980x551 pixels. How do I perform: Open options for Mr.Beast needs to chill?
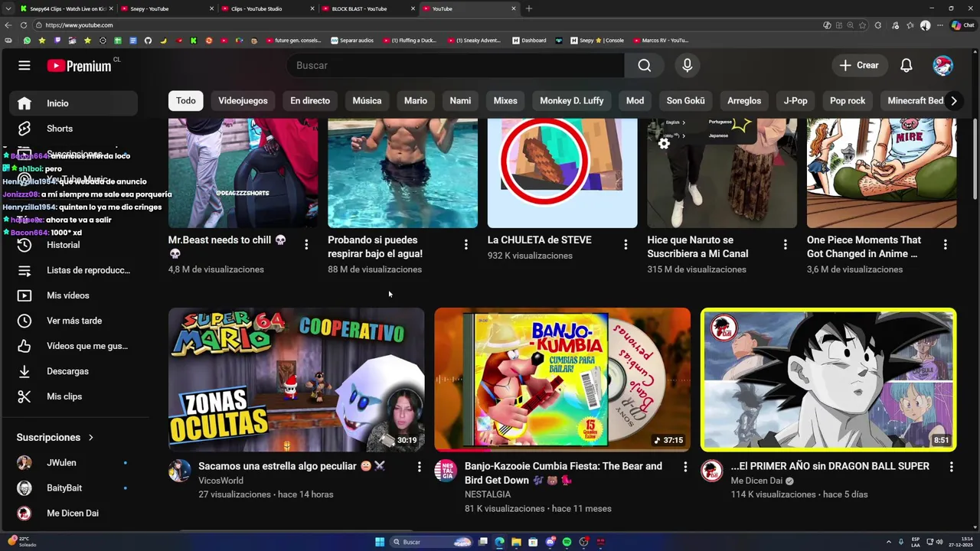pos(306,244)
